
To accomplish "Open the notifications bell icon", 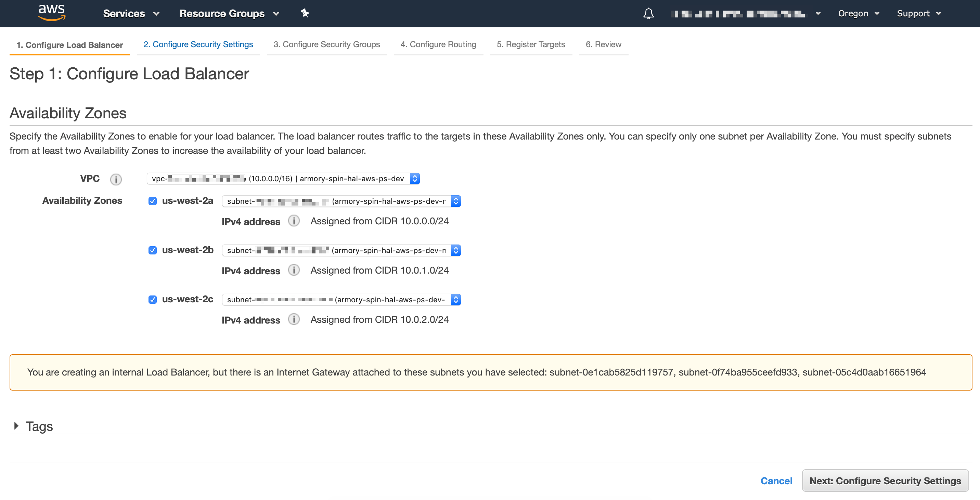I will click(x=648, y=14).
